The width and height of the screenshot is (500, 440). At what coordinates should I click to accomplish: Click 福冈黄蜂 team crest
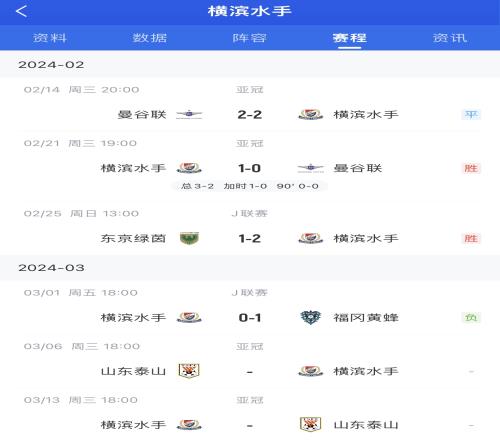310,317
